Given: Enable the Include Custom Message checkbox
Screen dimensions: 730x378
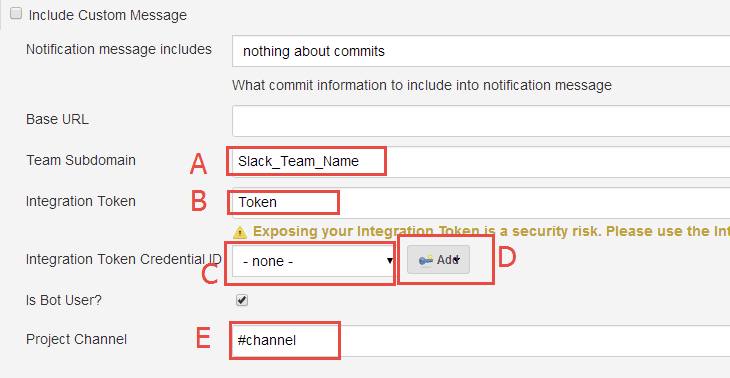Looking at the screenshot, I should (x=16, y=14).
